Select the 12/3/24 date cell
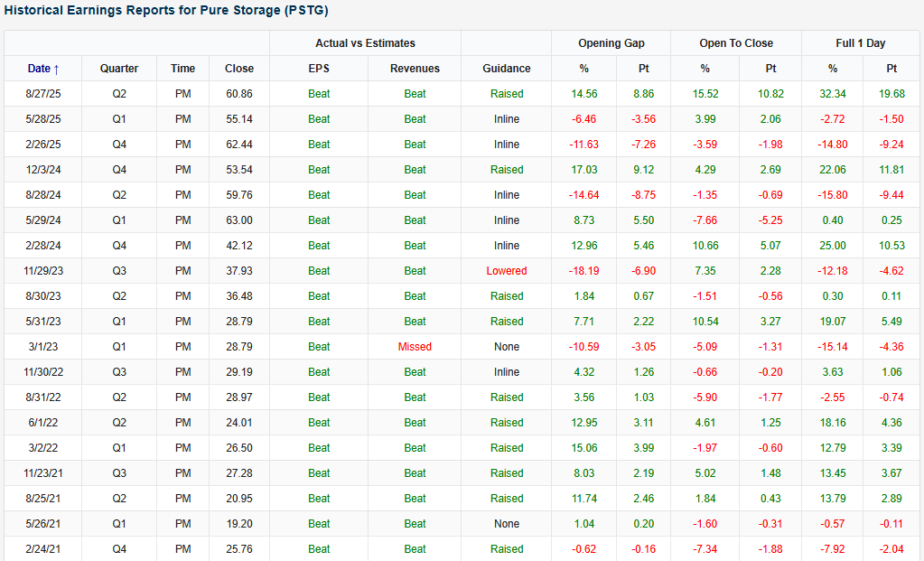Image resolution: width=924 pixels, height=561 pixels. coord(43,170)
